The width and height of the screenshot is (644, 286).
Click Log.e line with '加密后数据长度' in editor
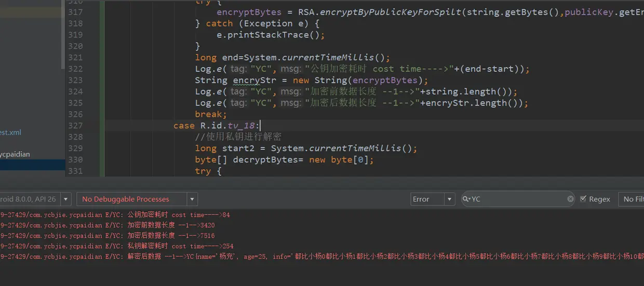tap(361, 103)
